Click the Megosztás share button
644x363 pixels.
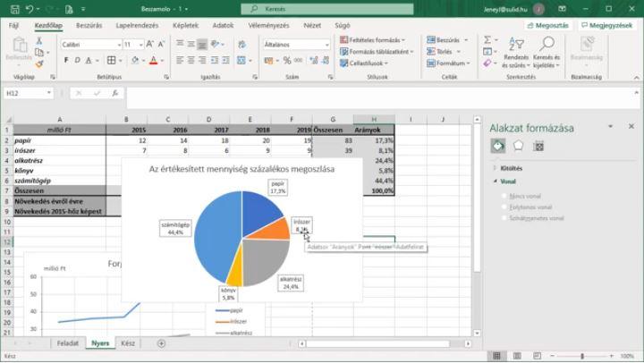coord(547,26)
